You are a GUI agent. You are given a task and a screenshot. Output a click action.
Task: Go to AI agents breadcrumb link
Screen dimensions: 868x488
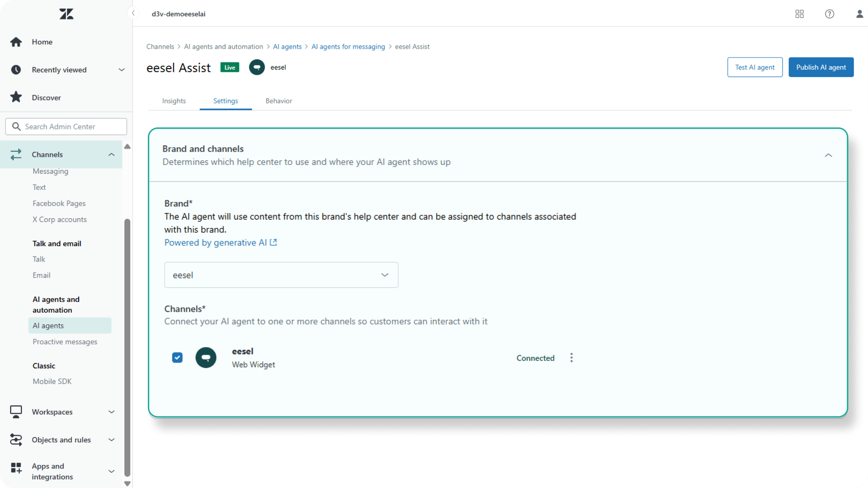point(287,47)
